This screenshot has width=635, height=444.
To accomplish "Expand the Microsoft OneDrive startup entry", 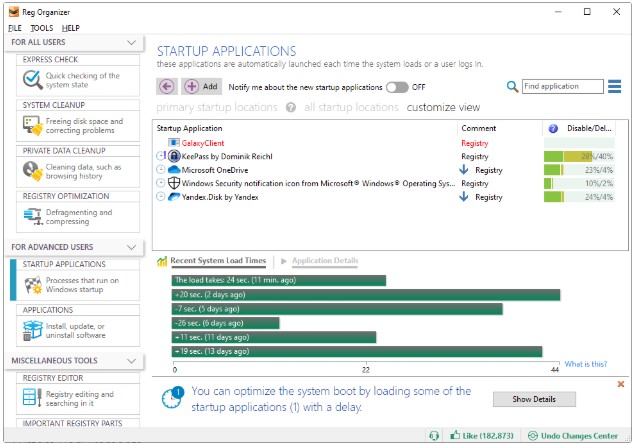I will tap(162, 170).
